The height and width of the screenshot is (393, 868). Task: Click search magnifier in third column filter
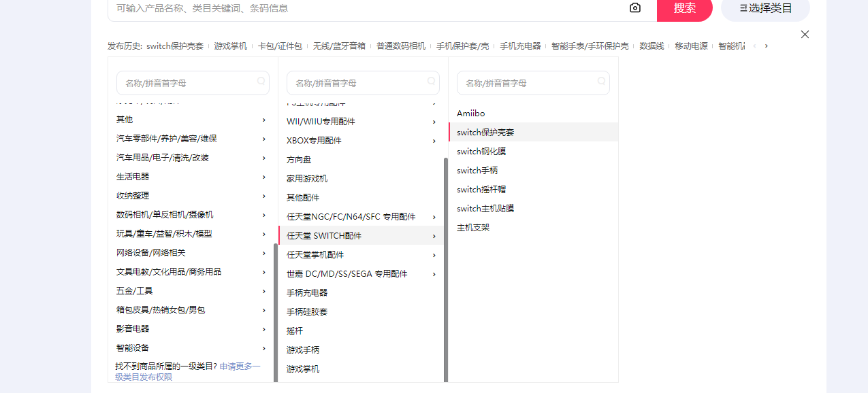click(x=601, y=82)
